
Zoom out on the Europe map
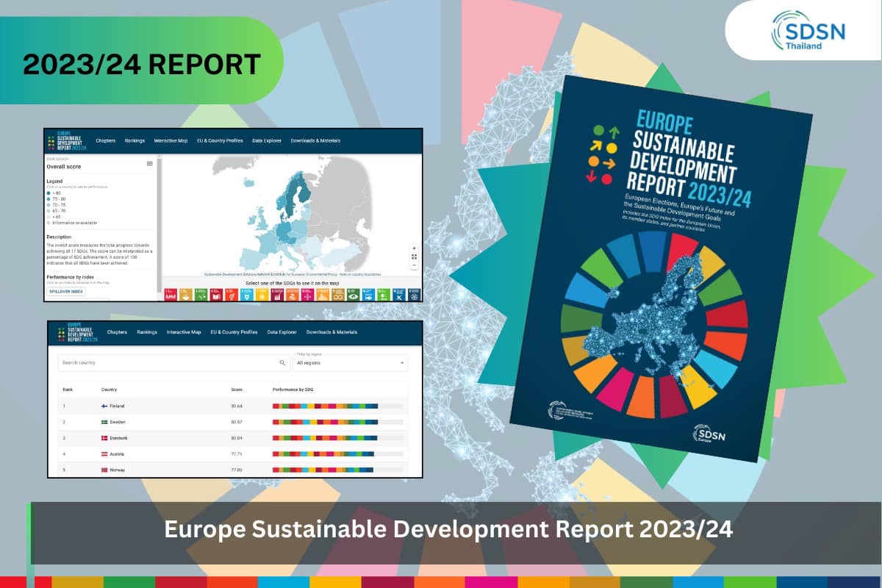pos(414,265)
